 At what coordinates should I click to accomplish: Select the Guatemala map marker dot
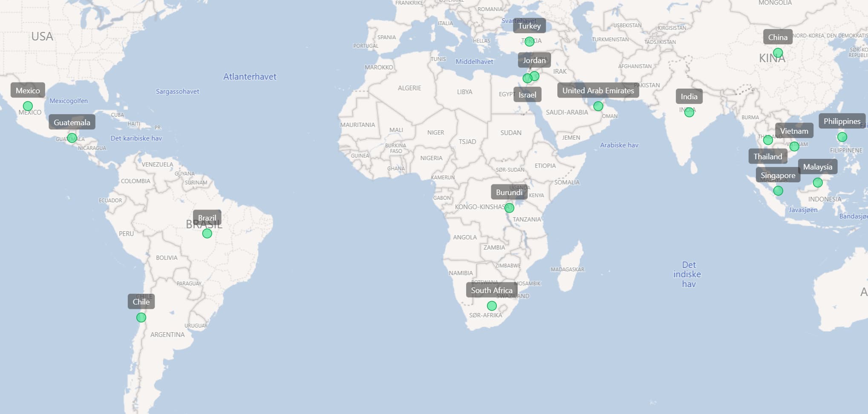coord(72,138)
